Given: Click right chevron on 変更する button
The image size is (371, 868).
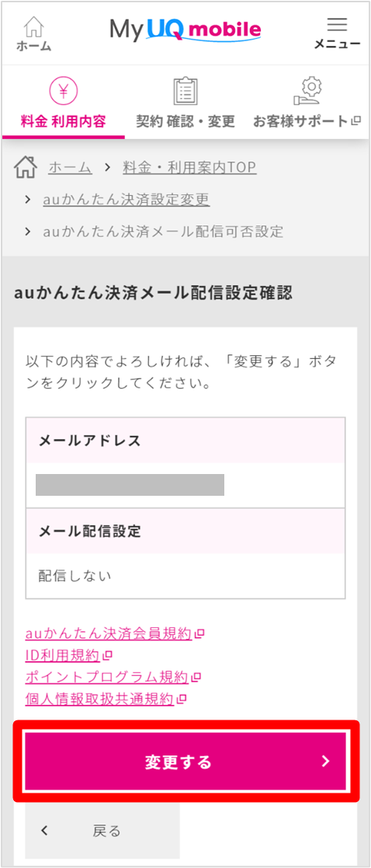Looking at the screenshot, I should coord(326,762).
